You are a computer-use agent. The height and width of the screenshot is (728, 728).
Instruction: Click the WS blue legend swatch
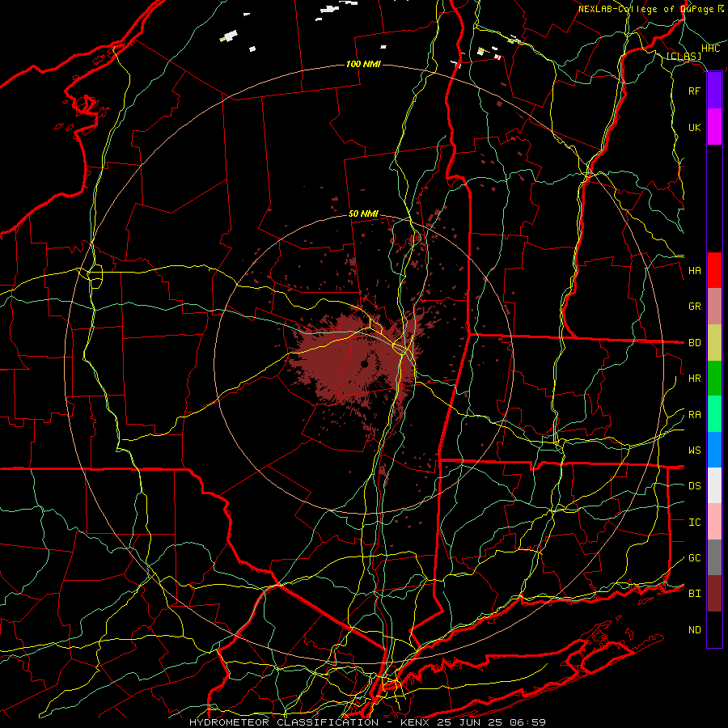tap(714, 450)
